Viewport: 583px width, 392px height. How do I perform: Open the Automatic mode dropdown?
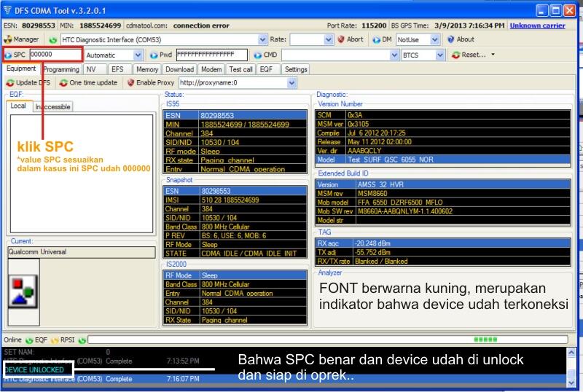pyautogui.click(x=138, y=55)
